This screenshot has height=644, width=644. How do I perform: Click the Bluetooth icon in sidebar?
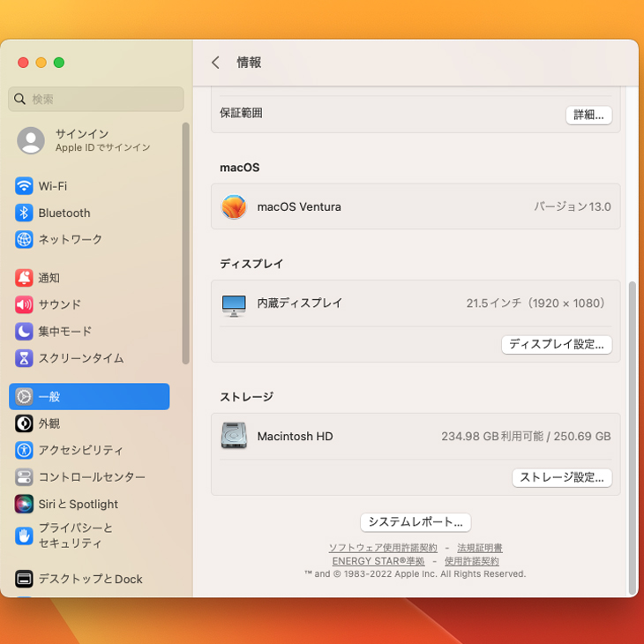tap(24, 213)
